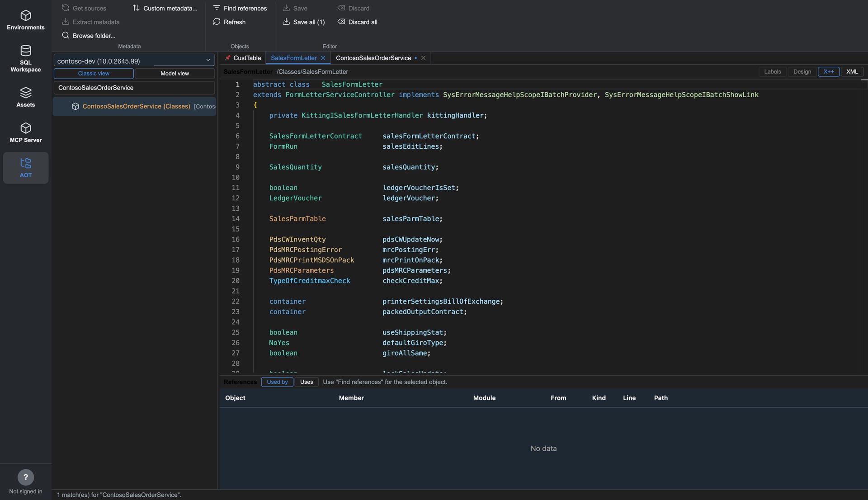Click the SalesParmTable type on line 14
The height and width of the screenshot is (500, 868).
pyautogui.click(x=297, y=218)
